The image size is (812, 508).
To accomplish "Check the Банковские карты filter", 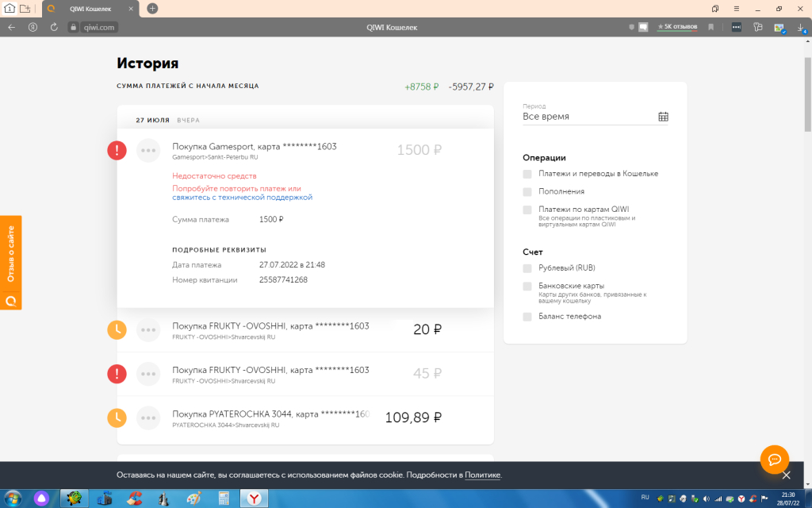I will (x=527, y=286).
